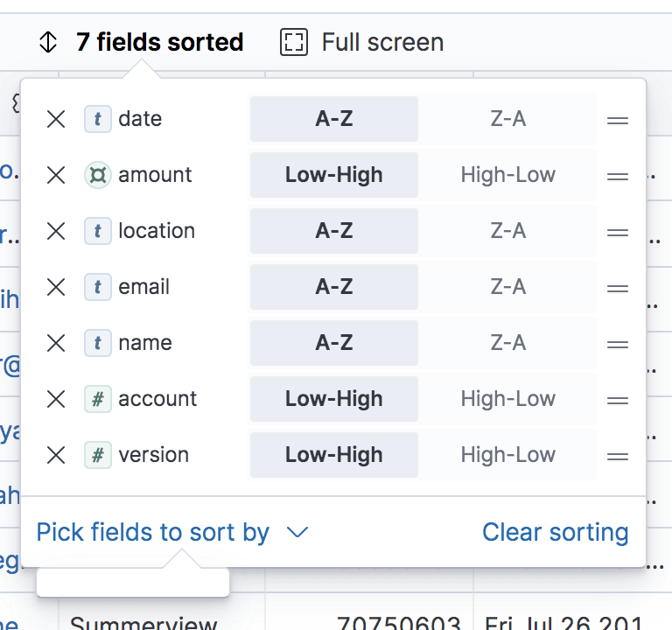Remove the version sort field
672x630 pixels.
tap(56, 455)
